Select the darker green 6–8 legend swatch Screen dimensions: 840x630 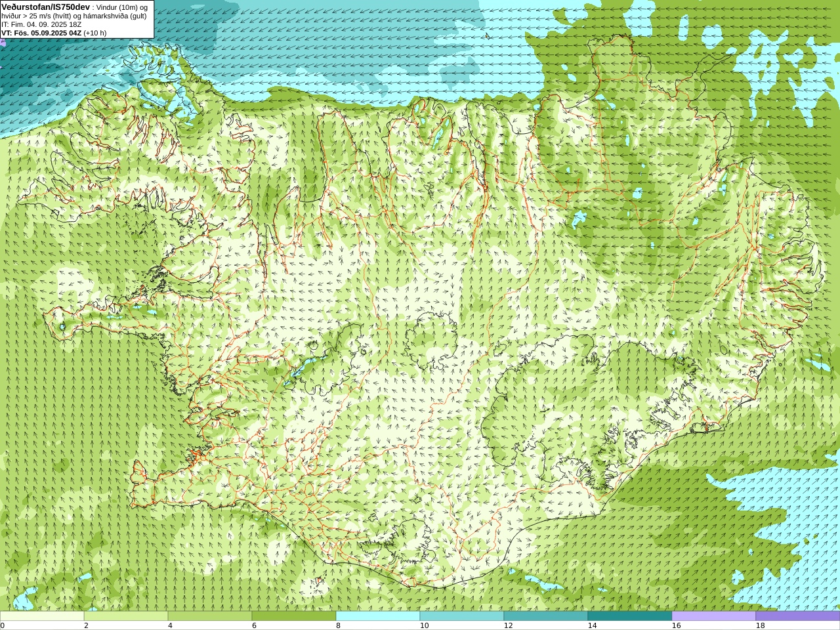(294, 616)
